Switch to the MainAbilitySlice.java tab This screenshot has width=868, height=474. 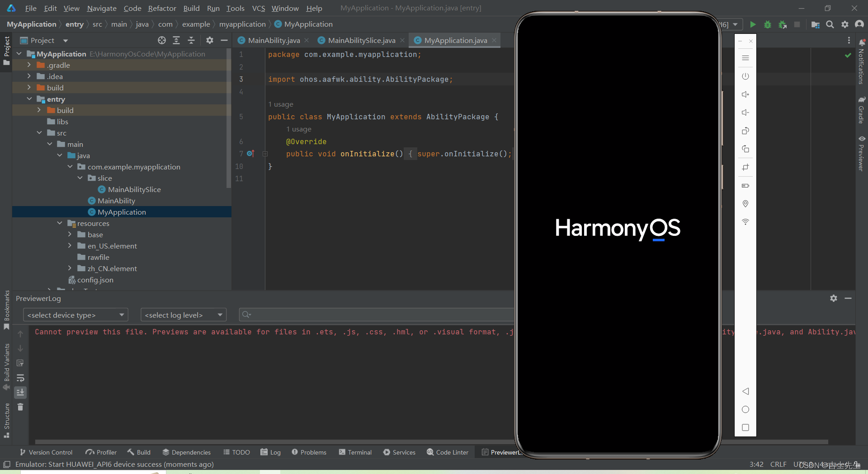(x=361, y=40)
